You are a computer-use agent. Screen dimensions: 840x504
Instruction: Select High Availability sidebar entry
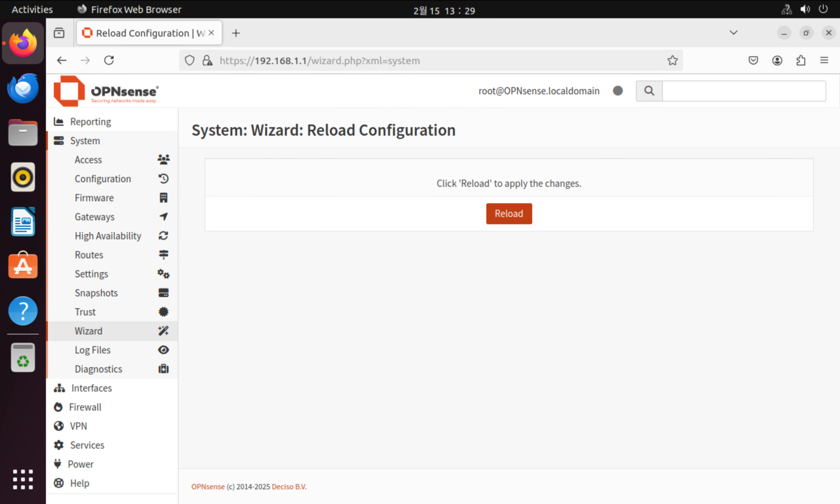pyautogui.click(x=108, y=236)
